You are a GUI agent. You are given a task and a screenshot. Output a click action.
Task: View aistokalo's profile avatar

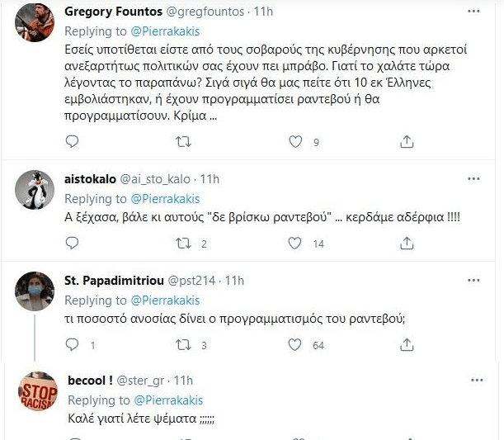click(x=34, y=192)
